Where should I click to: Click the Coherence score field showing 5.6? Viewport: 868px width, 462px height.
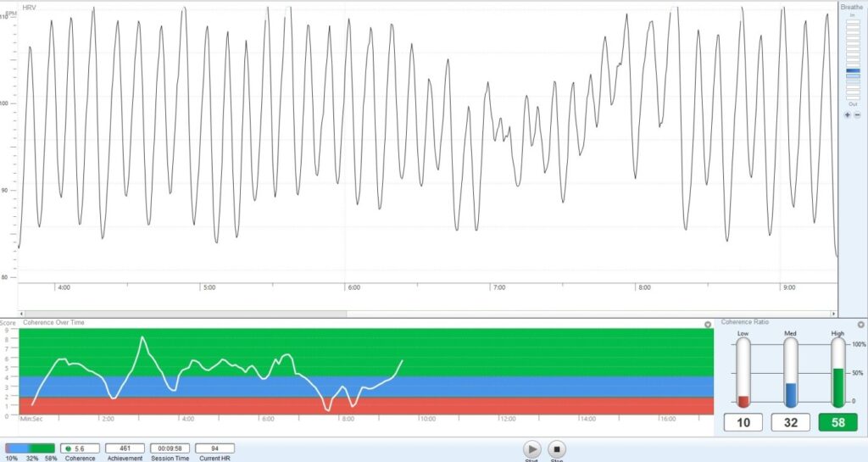click(81, 448)
